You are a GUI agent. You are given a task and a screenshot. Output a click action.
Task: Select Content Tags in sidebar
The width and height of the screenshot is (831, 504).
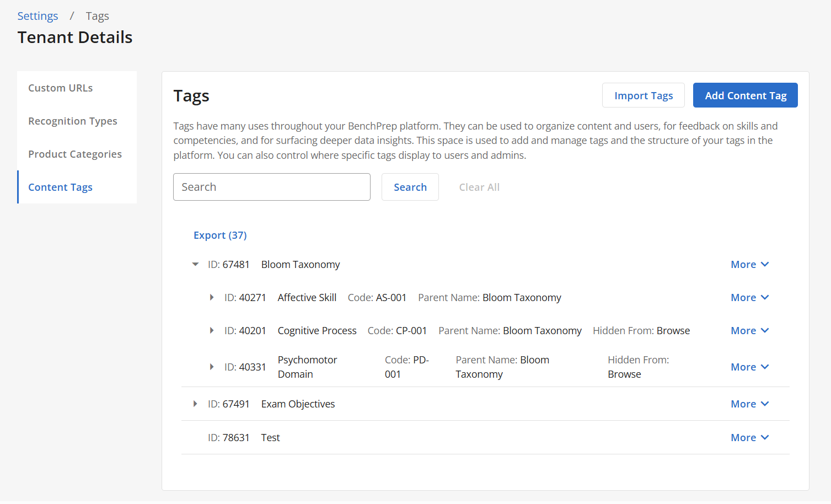77,187
